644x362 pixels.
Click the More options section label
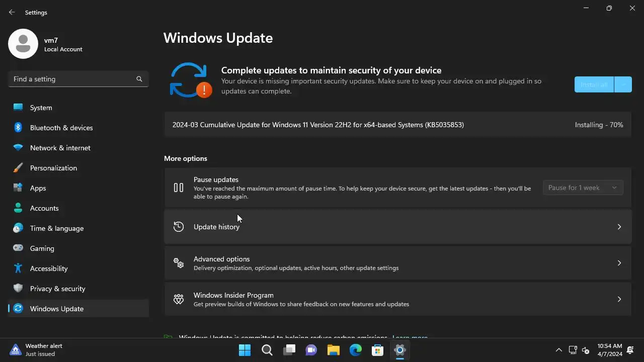pyautogui.click(x=186, y=158)
